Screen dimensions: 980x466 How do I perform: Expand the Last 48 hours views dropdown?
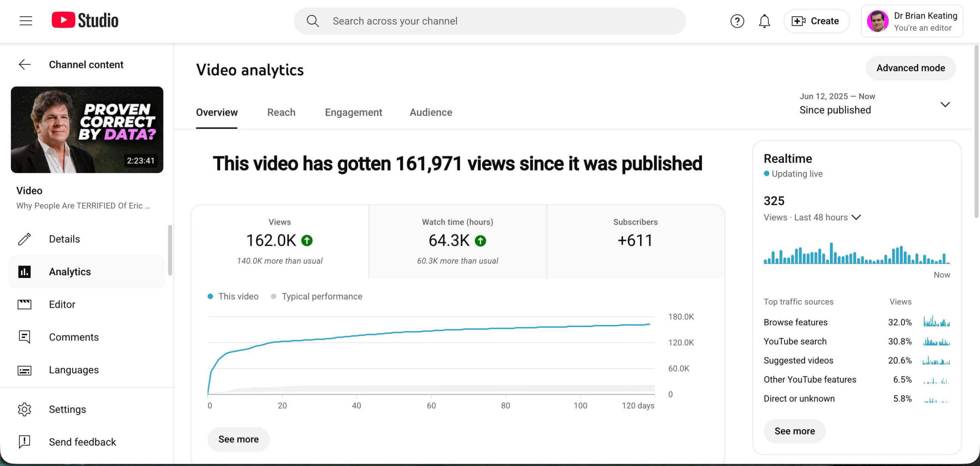[856, 217]
